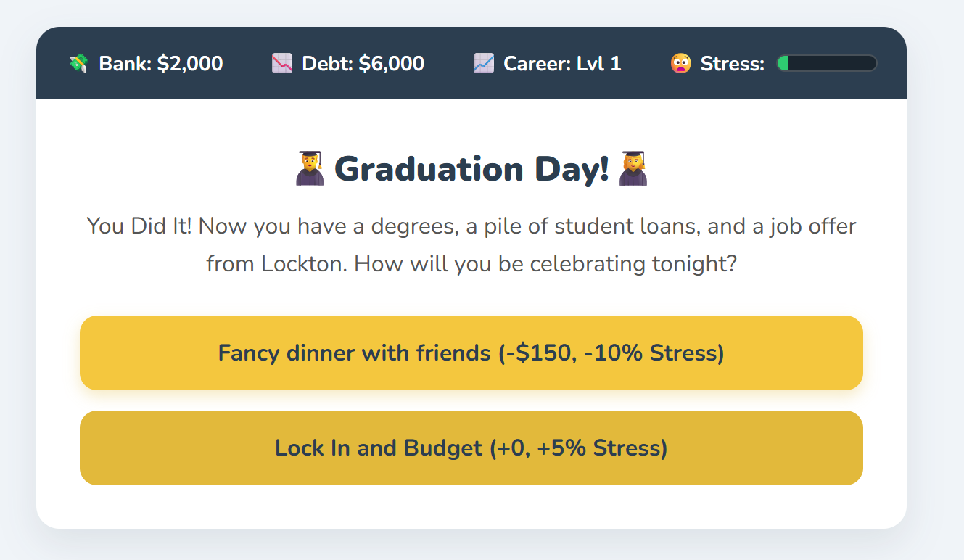The image size is (964, 560).
Task: Click the rising chart icon beside Career
Action: click(x=483, y=64)
